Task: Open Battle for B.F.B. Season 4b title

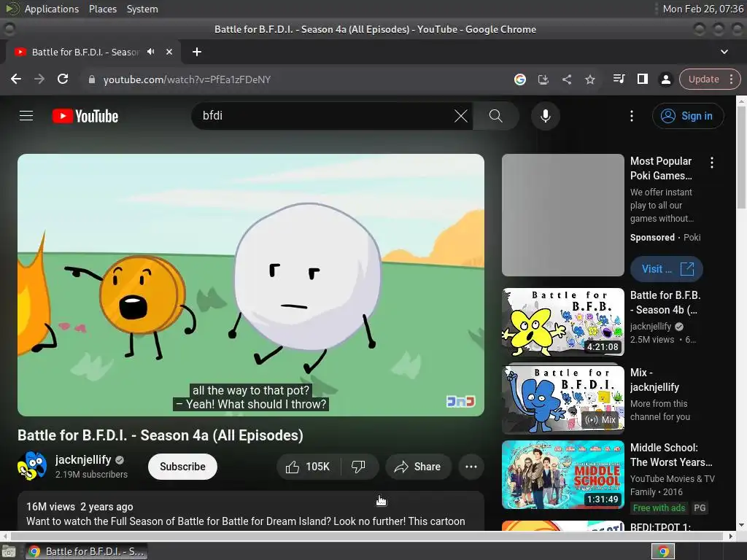Action: 665,303
